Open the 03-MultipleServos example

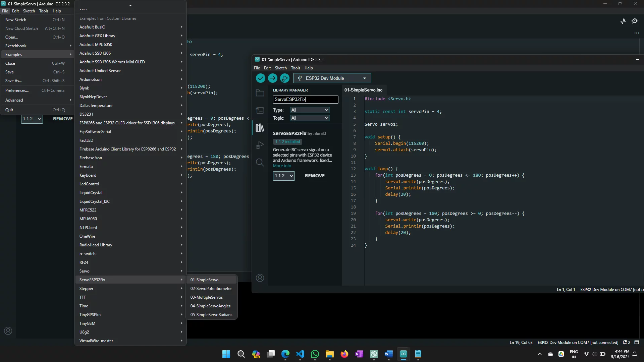211,297
